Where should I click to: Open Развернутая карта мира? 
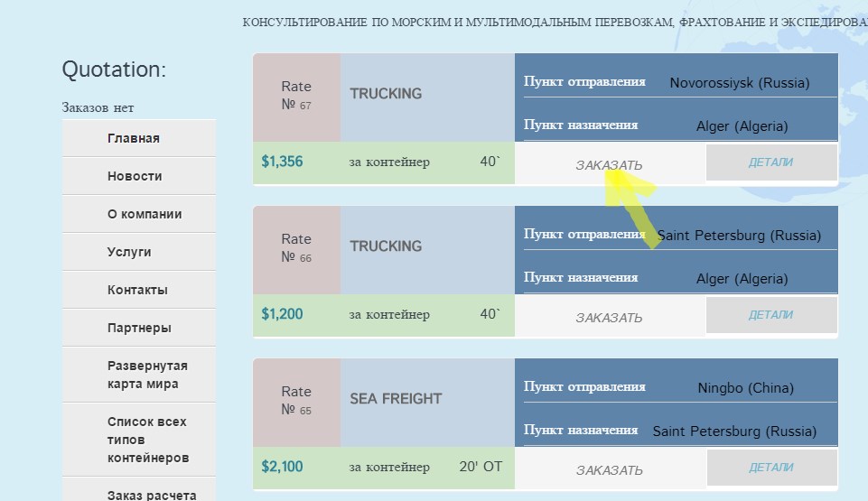click(147, 375)
